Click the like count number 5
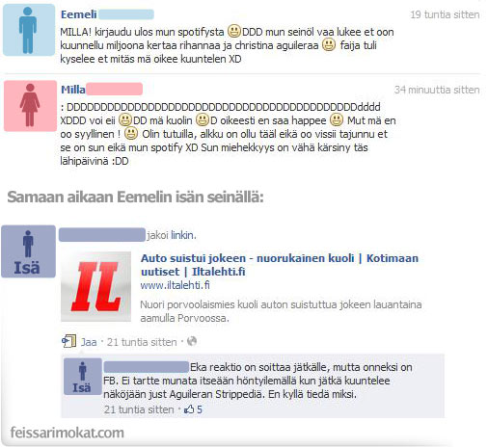 click(200, 409)
